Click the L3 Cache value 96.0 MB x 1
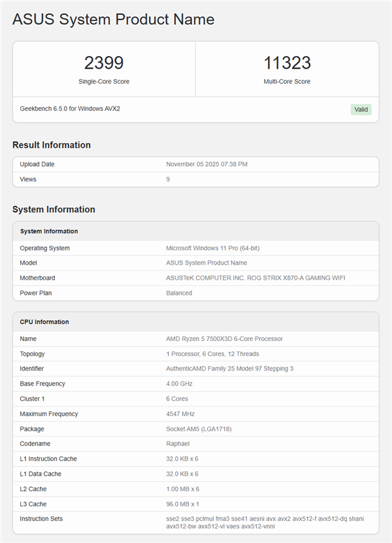The width and height of the screenshot is (392, 543). (x=182, y=504)
